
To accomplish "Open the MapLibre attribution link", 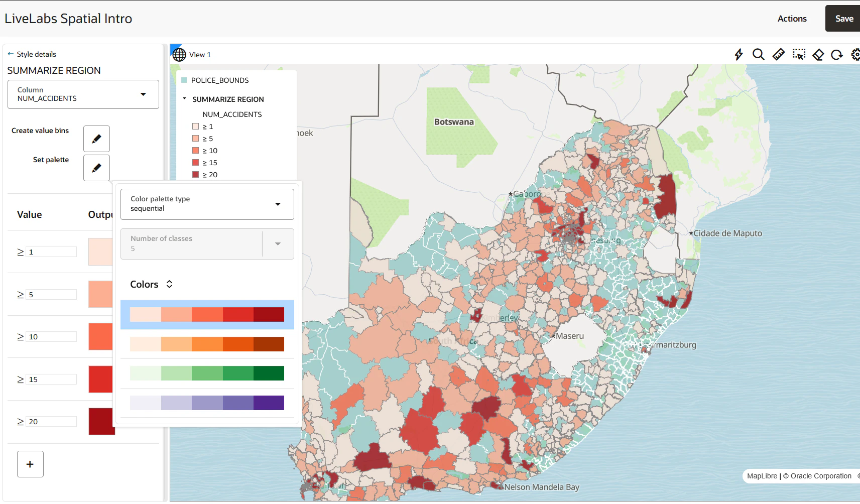I will [762, 476].
